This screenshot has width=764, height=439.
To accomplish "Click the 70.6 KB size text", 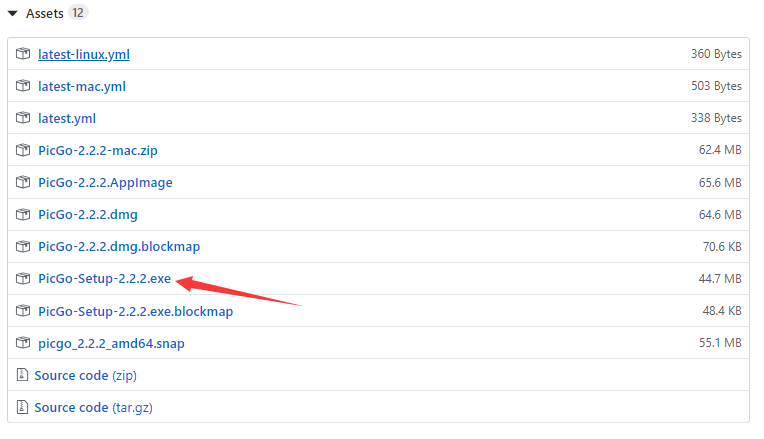I will tap(722, 247).
